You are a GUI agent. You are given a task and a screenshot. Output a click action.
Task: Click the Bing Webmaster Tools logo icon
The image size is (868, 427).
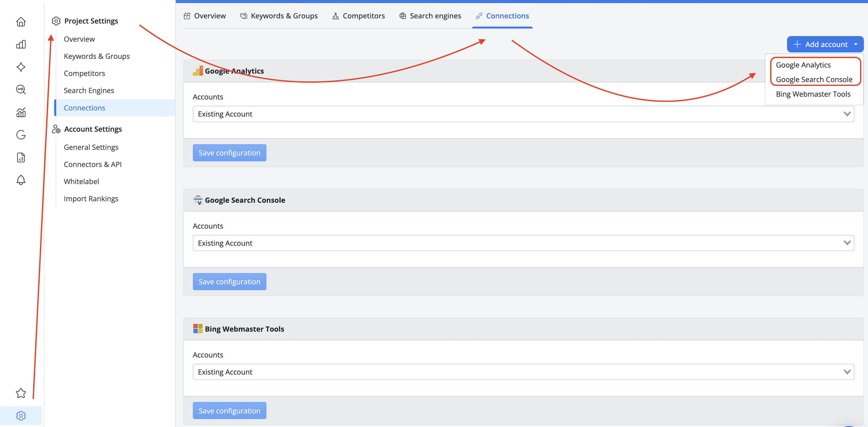(x=198, y=329)
